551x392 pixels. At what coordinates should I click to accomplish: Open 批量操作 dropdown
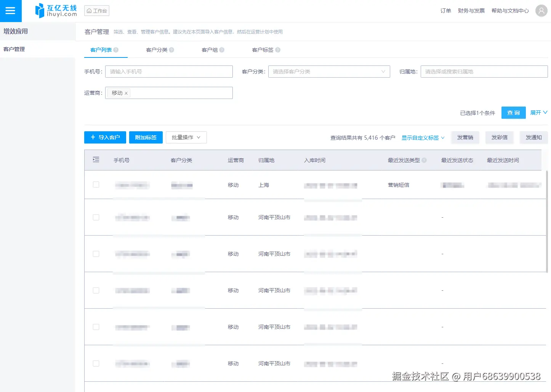click(186, 137)
